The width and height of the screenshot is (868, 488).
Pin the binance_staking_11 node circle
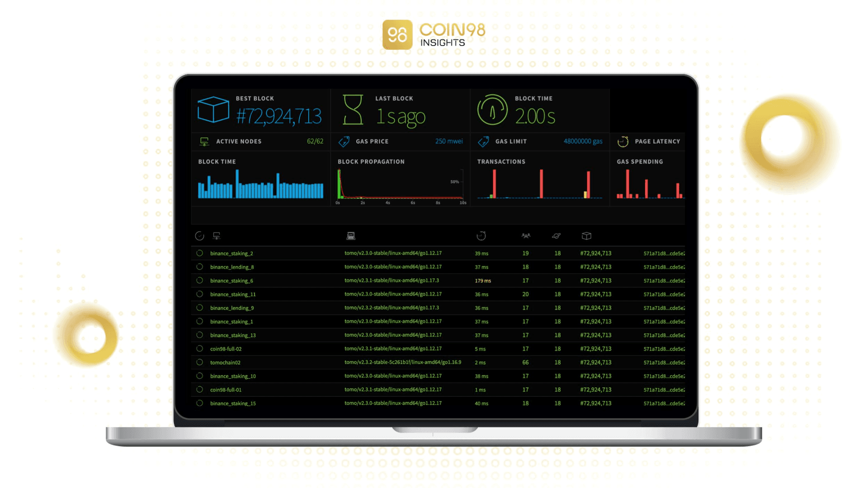point(199,294)
